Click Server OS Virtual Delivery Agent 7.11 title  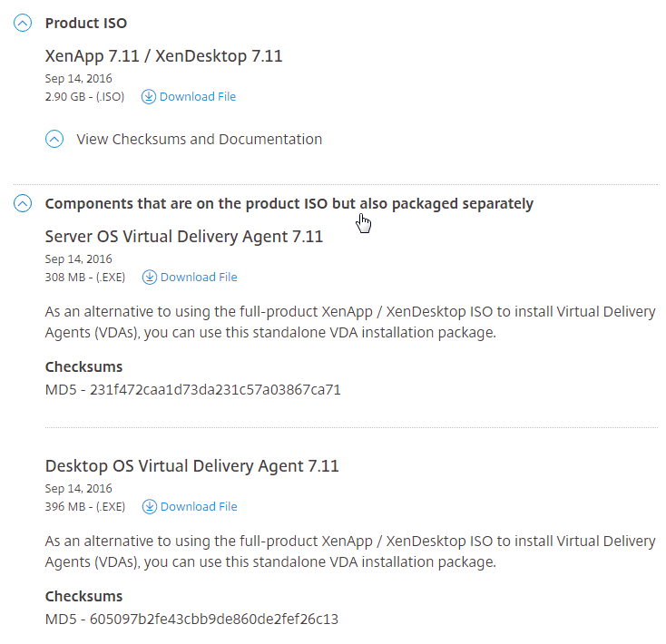pos(184,237)
